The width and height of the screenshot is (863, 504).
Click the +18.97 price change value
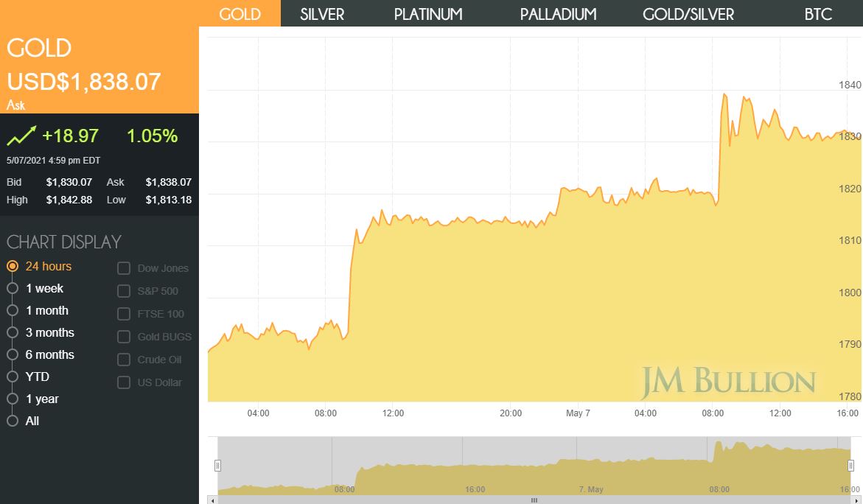(x=71, y=136)
